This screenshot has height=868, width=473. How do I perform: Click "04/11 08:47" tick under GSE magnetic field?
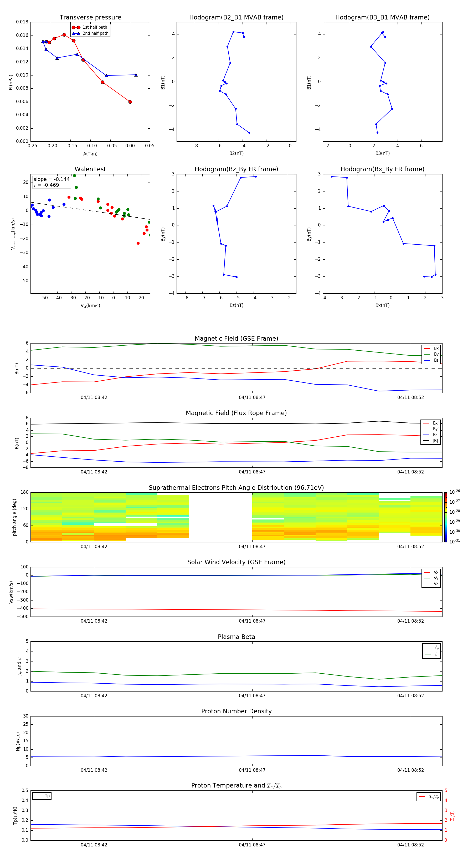(x=252, y=398)
